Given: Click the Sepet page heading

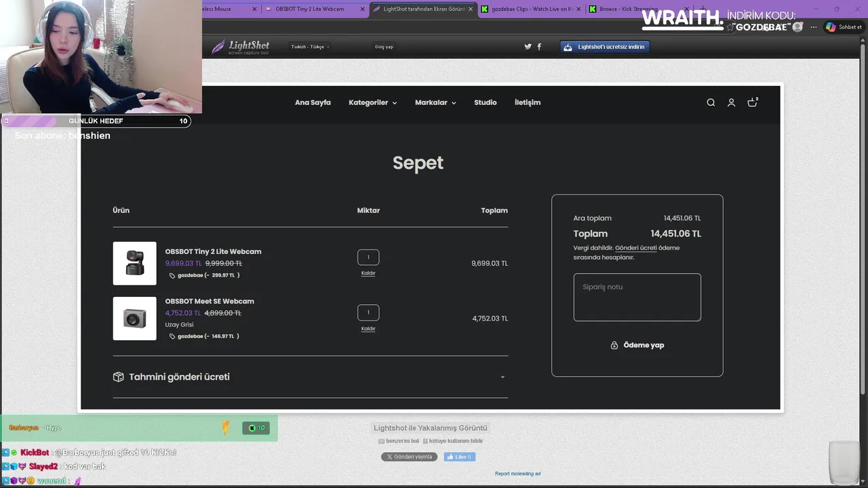Looking at the screenshot, I should [418, 163].
